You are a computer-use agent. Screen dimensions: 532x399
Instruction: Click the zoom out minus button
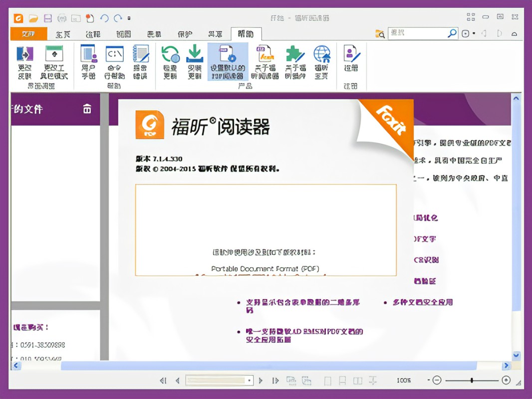click(437, 381)
